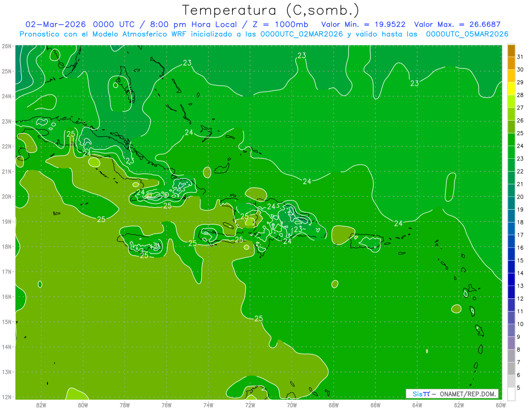Click the 19N latitude axis label
The width and height of the screenshot is (532, 411).
6,222
